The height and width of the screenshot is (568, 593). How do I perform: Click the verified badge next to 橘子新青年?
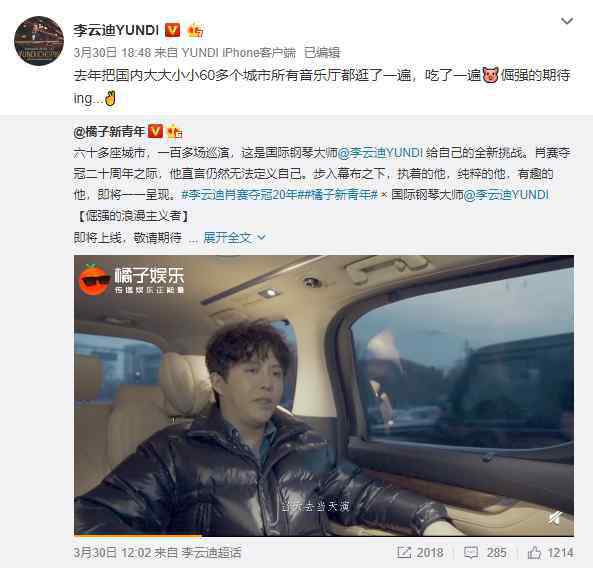point(155,131)
